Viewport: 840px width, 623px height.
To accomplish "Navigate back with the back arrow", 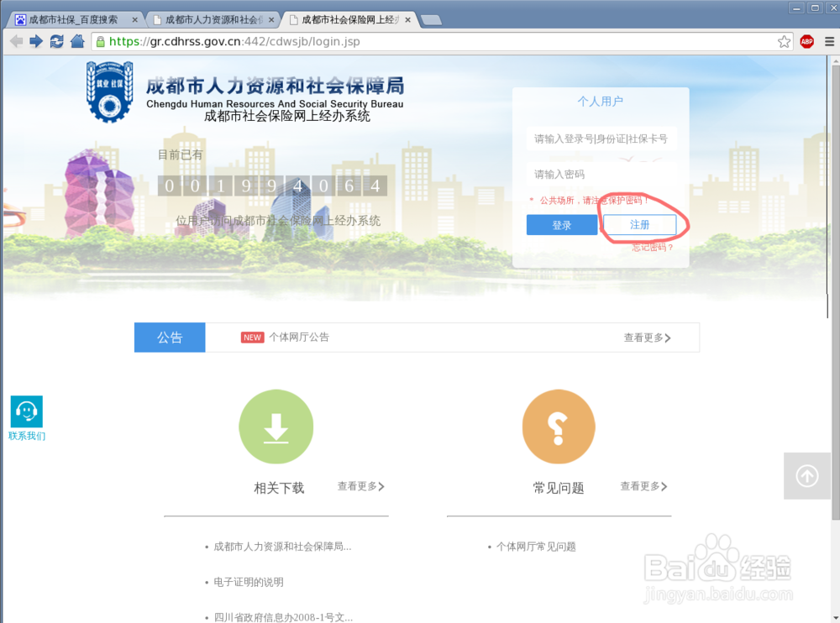I will tap(15, 40).
